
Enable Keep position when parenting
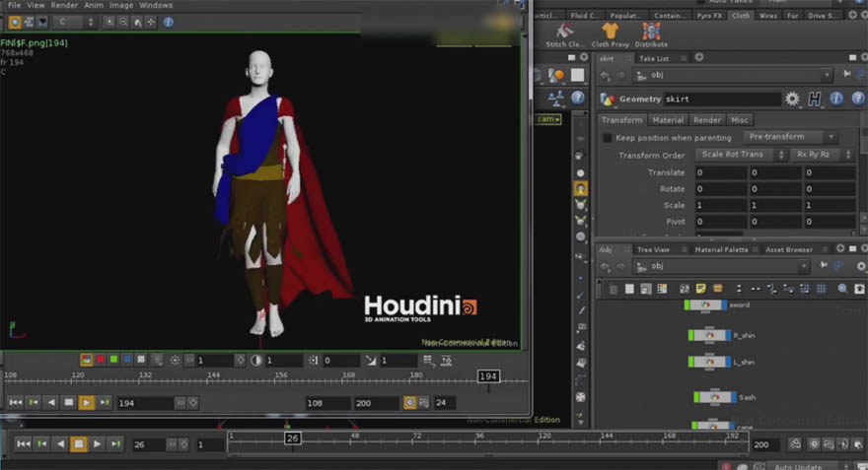(x=608, y=138)
